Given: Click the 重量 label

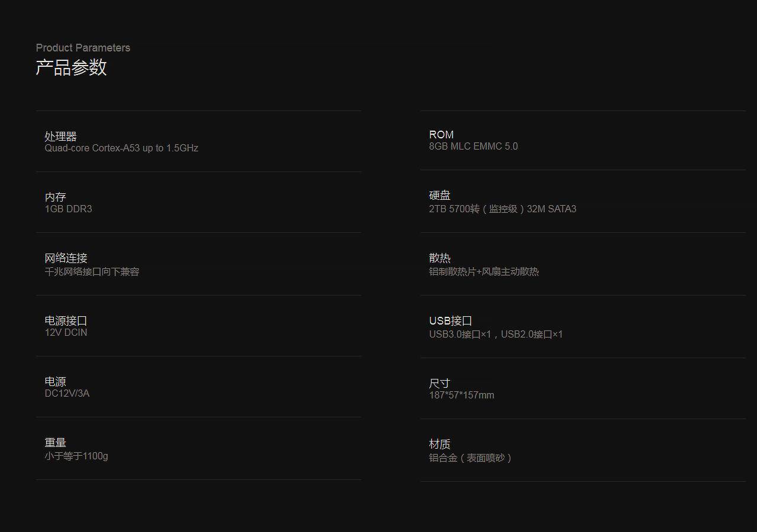Looking at the screenshot, I should (x=56, y=443).
